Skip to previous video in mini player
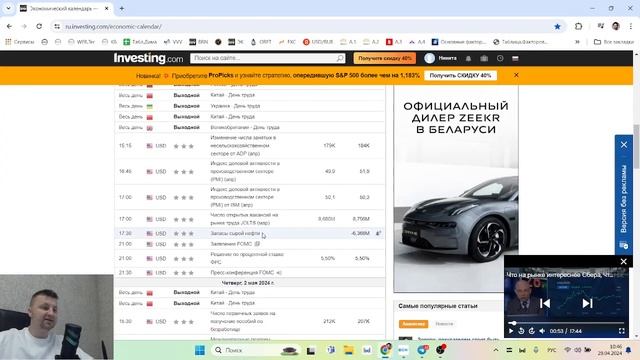 (x=545, y=303)
